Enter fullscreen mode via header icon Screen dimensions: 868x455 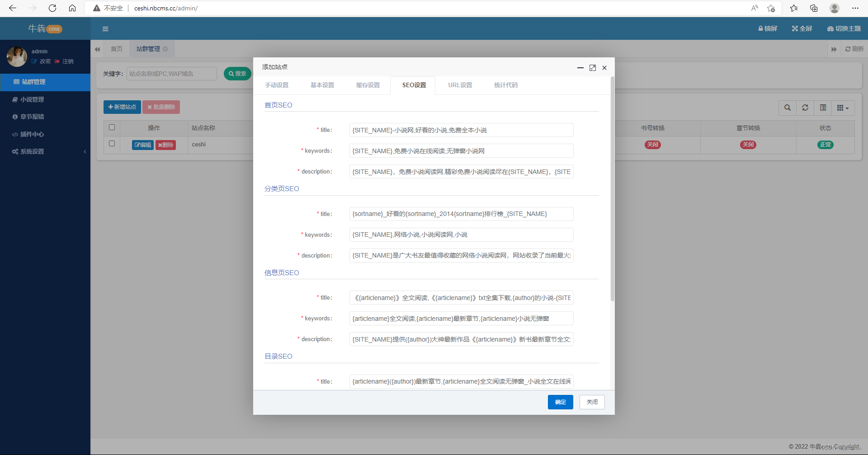[802, 28]
